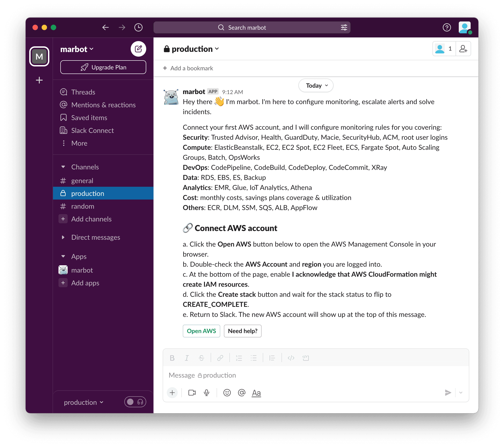Add a new workspace with plus
This screenshot has width=504, height=447.
(x=39, y=80)
